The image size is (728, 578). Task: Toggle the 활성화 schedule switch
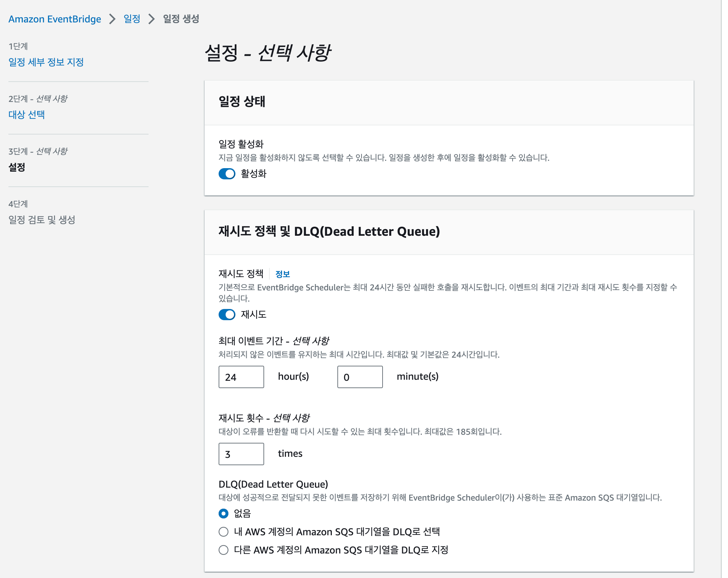point(227,174)
